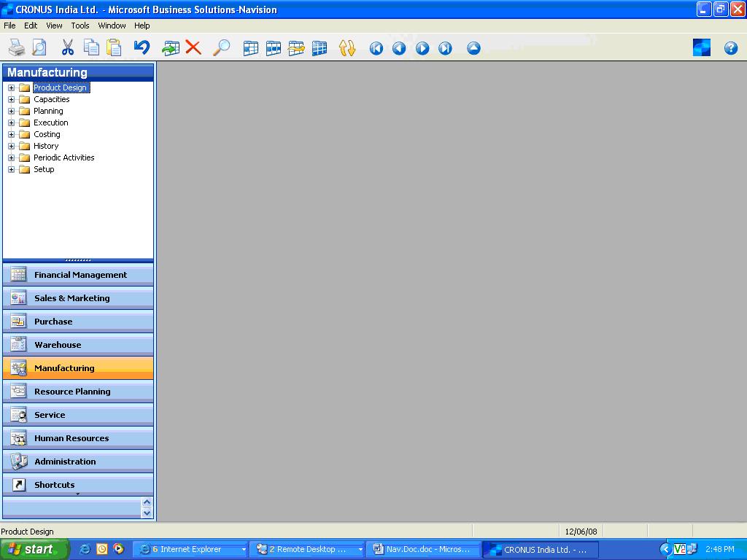This screenshot has width=747, height=560.
Task: Open the View menu
Action: (x=54, y=26)
